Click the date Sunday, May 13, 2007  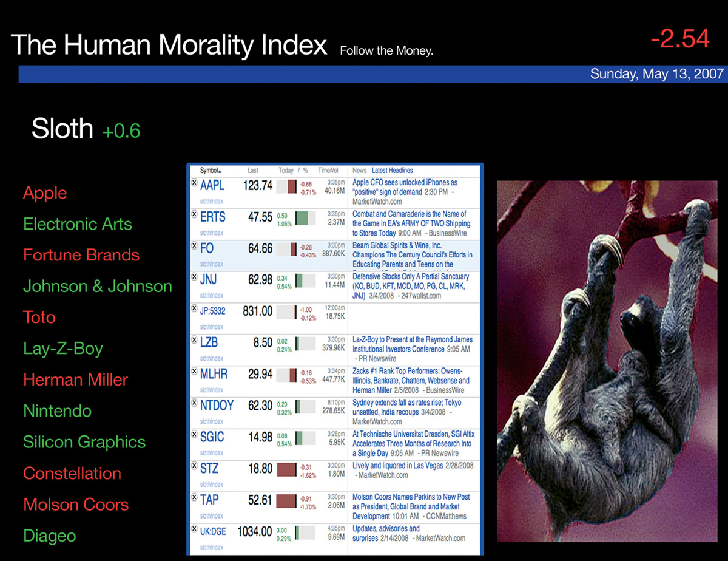(x=657, y=74)
